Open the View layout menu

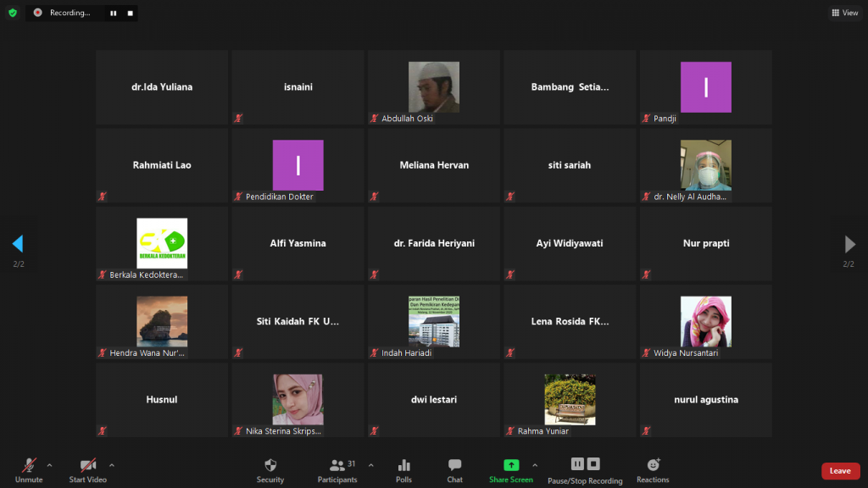(845, 13)
